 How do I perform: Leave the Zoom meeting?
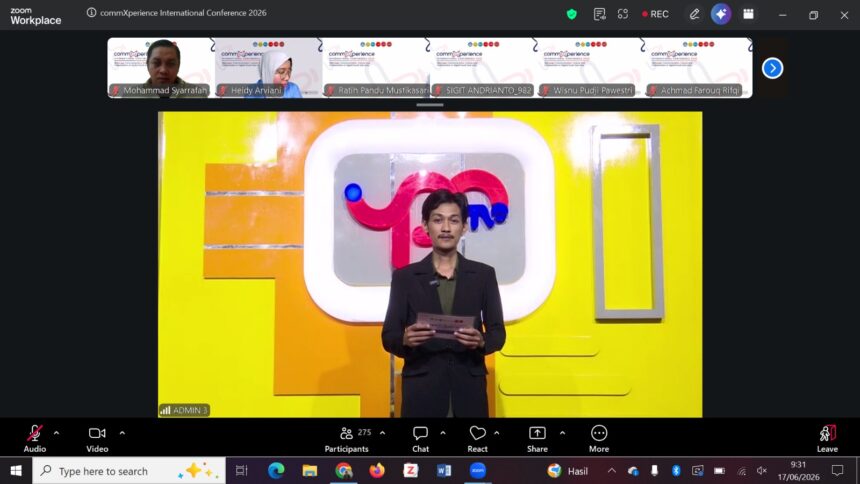coord(827,439)
